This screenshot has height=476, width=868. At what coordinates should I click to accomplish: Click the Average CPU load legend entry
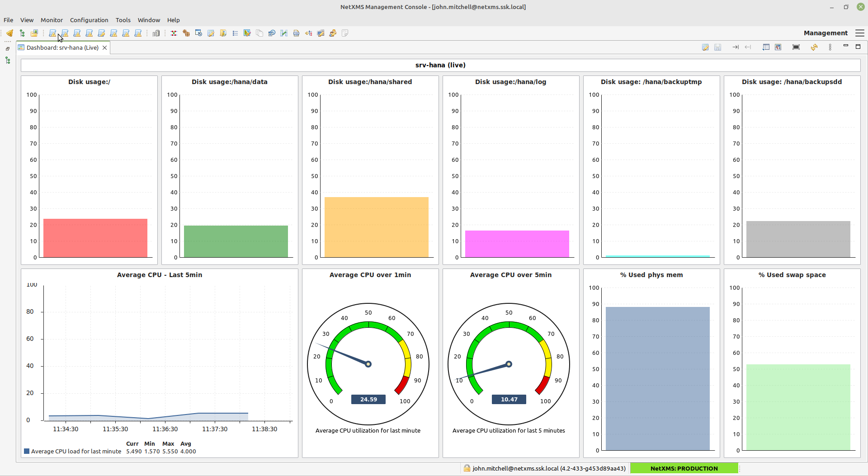pos(75,451)
